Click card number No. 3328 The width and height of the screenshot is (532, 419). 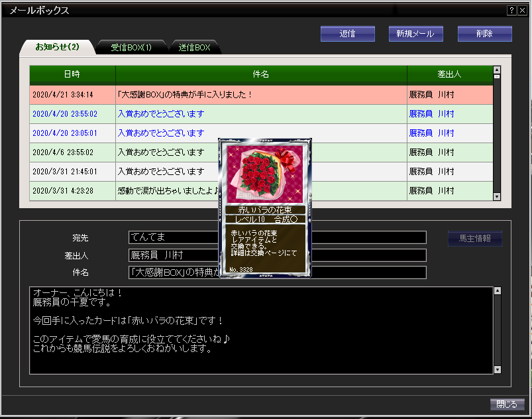coord(241,270)
